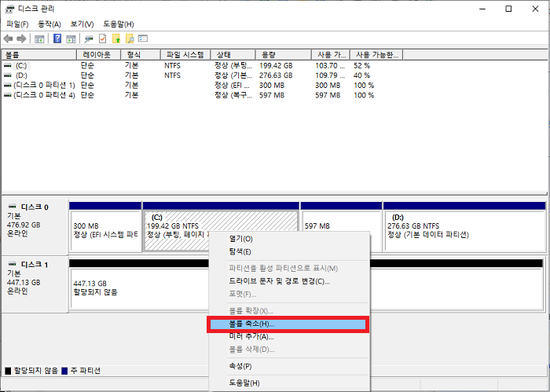Click the document with red checkmark icon

point(102,38)
